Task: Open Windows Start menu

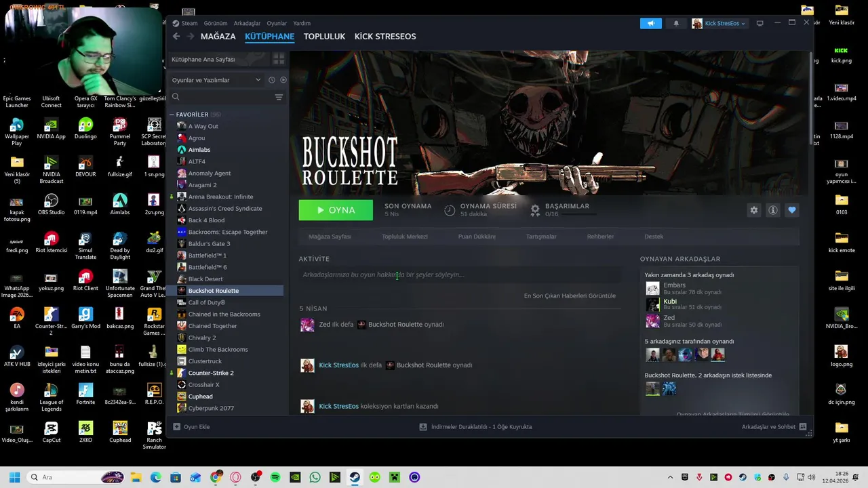Action: [14, 477]
